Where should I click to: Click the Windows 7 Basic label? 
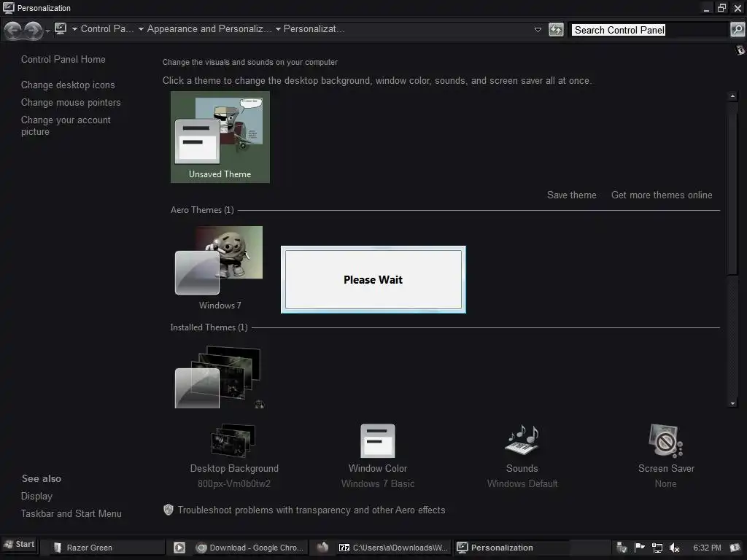(x=378, y=484)
